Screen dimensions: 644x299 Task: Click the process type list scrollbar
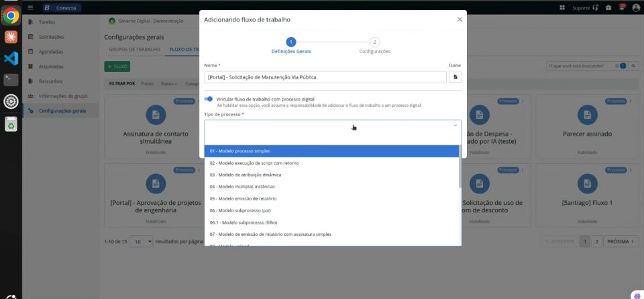tap(460, 167)
